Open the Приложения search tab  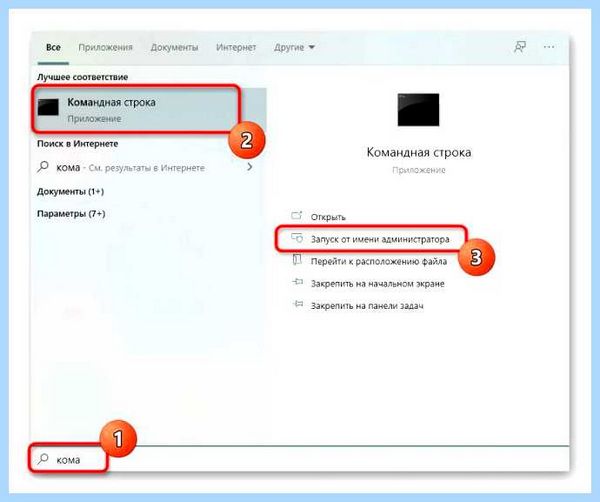105,47
